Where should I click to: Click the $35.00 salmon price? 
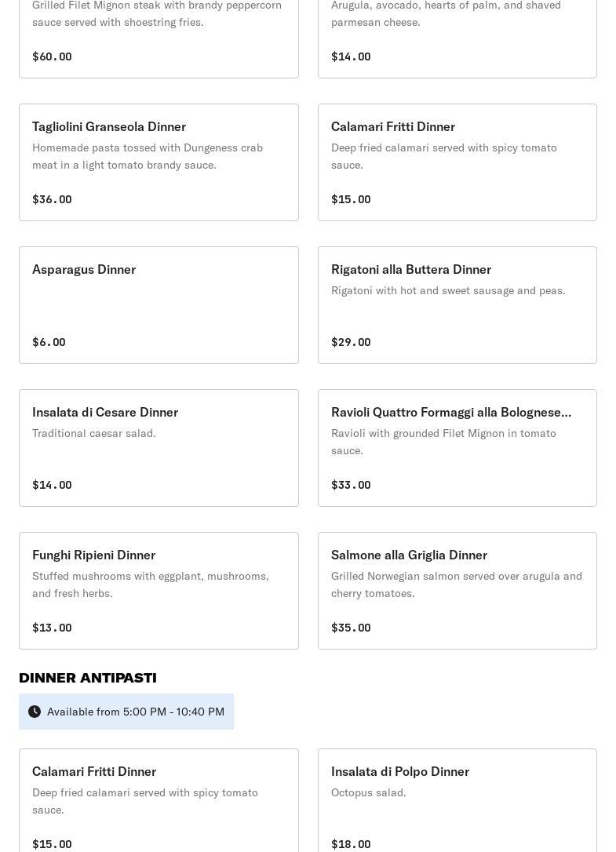[351, 628]
